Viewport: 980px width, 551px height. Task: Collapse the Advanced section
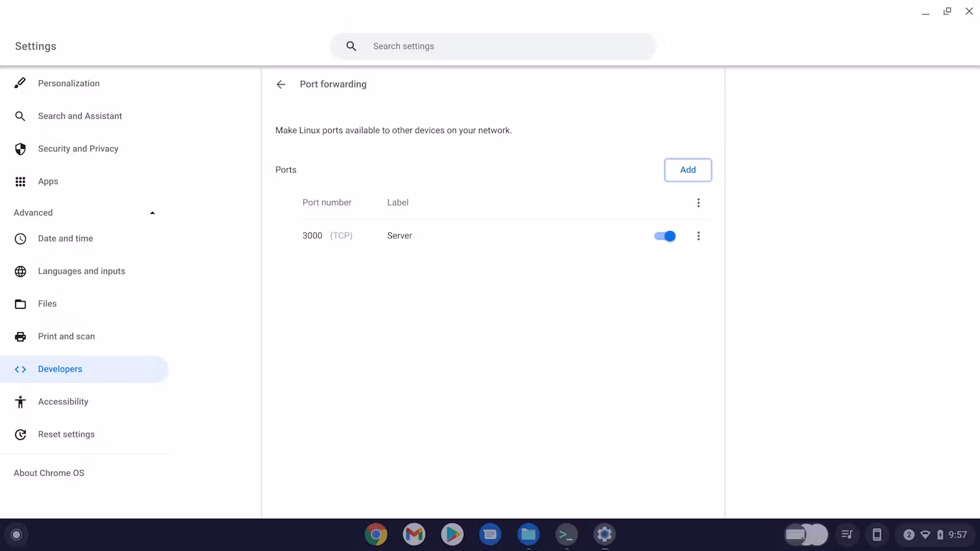[x=152, y=212]
